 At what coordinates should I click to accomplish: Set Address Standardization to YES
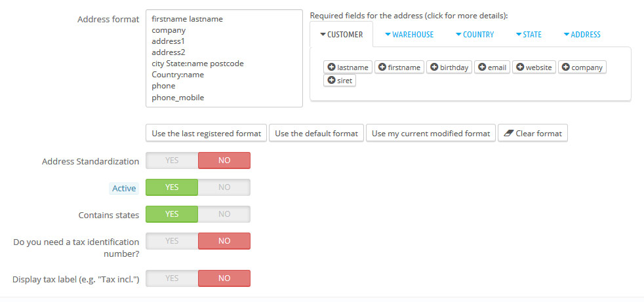(x=172, y=160)
